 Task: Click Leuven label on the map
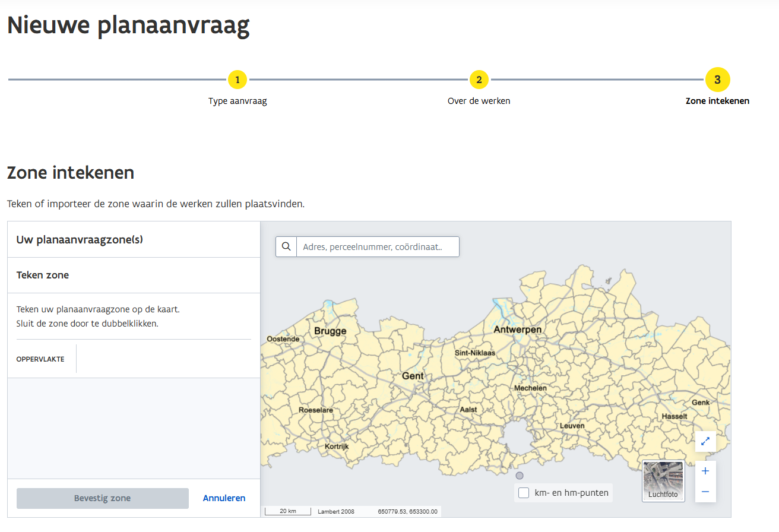(x=572, y=426)
